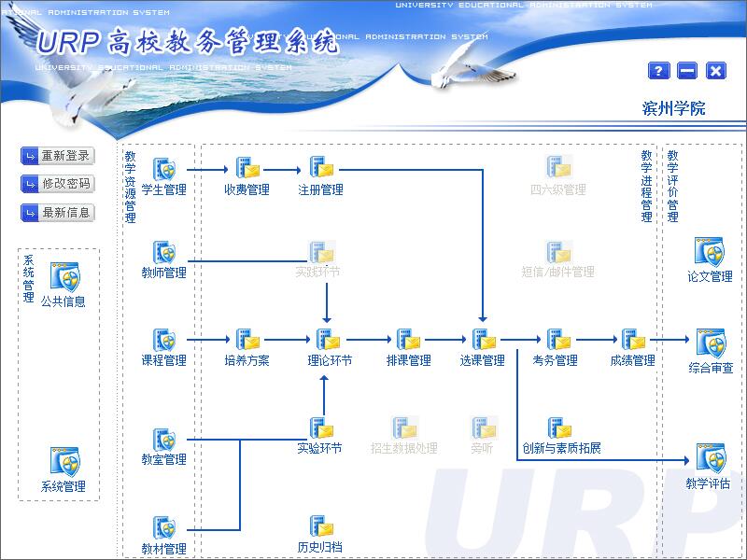Viewport: 747px width, 560px height.
Task: Click the 修改密码 button
Action: (57, 184)
